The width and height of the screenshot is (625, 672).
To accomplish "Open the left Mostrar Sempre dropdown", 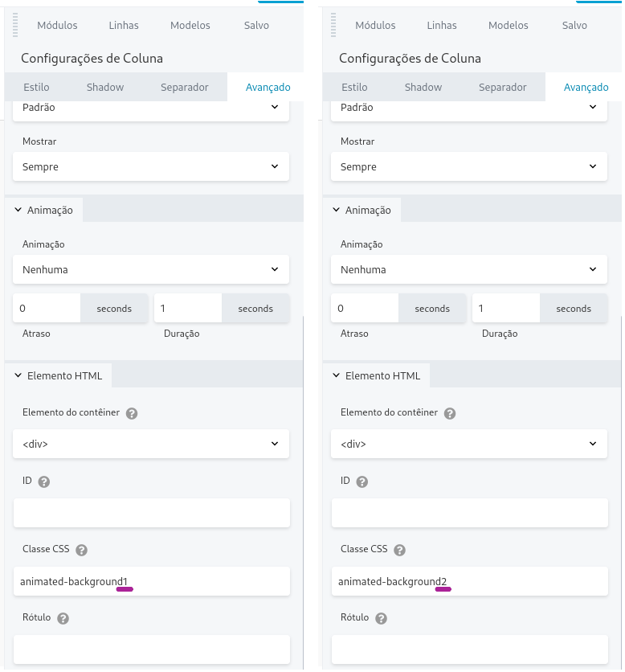I will (x=151, y=166).
